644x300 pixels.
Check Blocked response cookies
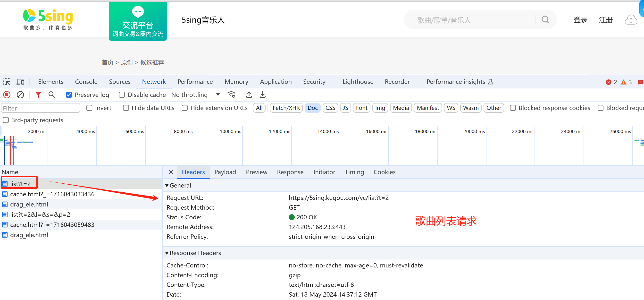(x=513, y=108)
